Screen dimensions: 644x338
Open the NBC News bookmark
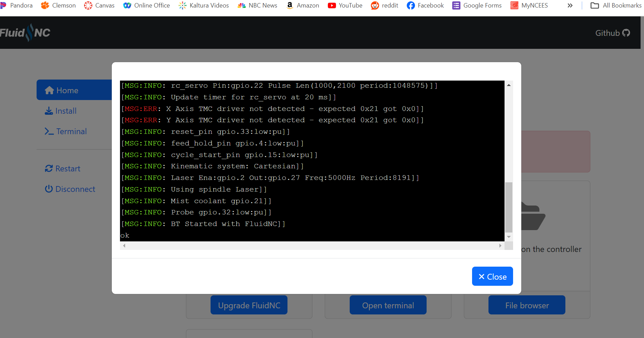[257, 5]
